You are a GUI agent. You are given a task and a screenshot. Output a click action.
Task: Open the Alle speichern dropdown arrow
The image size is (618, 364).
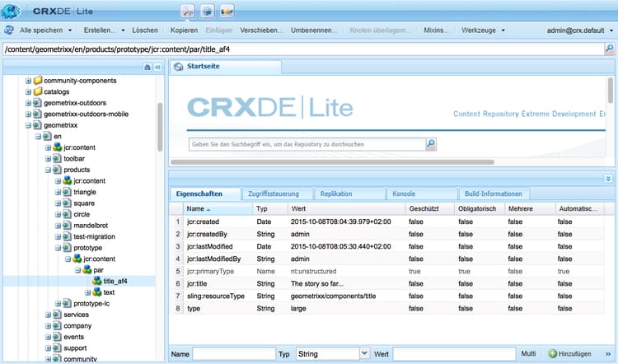70,30
